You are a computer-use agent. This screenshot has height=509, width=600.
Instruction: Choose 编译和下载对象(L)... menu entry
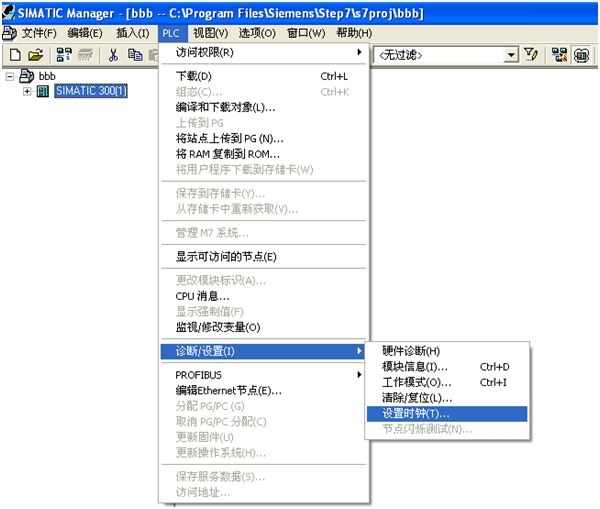(x=264, y=107)
